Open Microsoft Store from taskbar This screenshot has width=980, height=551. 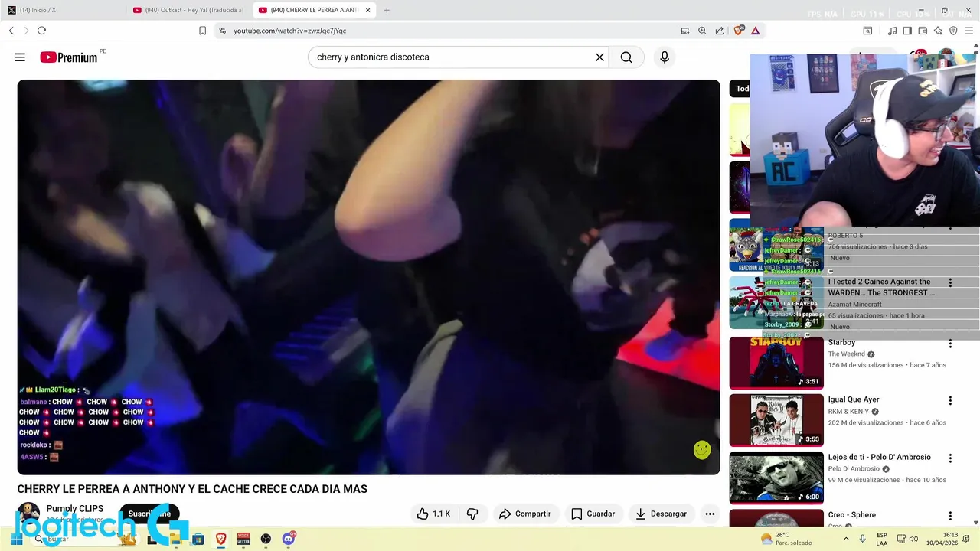click(198, 539)
